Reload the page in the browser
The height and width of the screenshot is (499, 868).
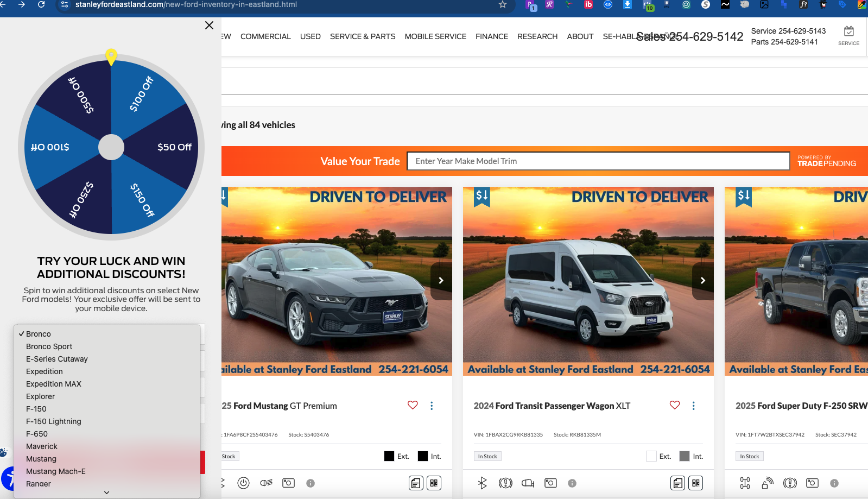click(x=41, y=4)
